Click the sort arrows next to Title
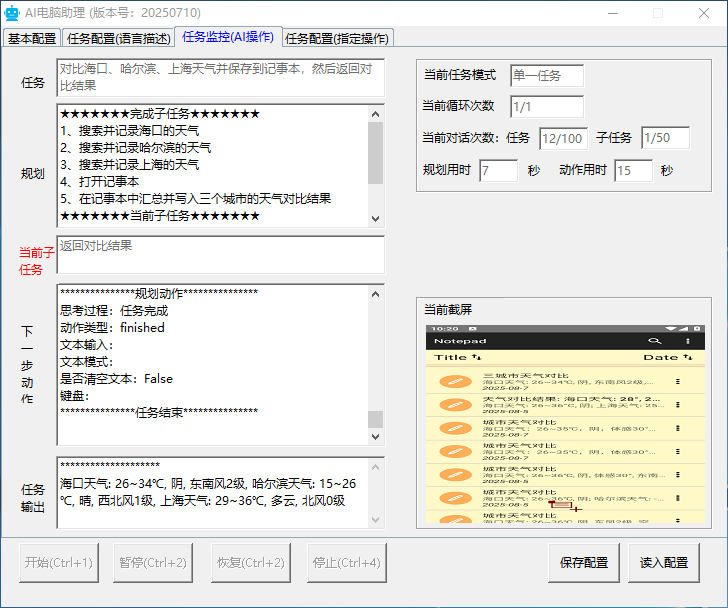The height and width of the screenshot is (608, 728). [x=476, y=357]
